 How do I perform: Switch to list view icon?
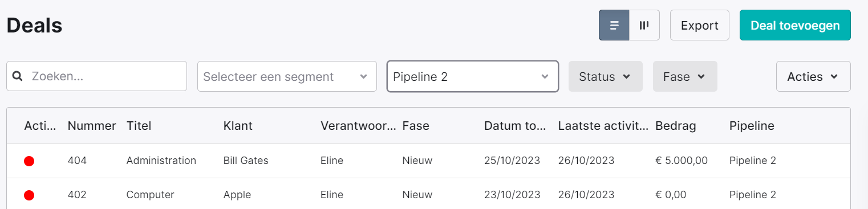coord(614,25)
